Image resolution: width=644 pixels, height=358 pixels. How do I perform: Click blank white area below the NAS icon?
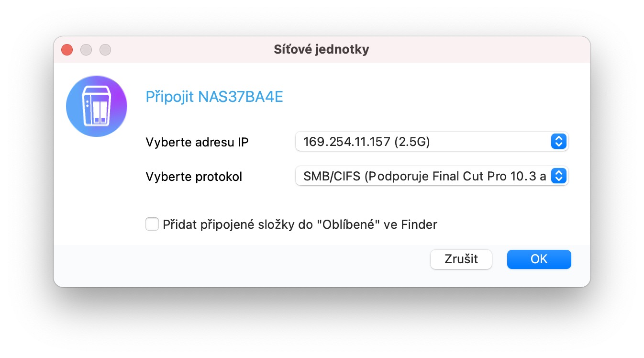coord(97,191)
